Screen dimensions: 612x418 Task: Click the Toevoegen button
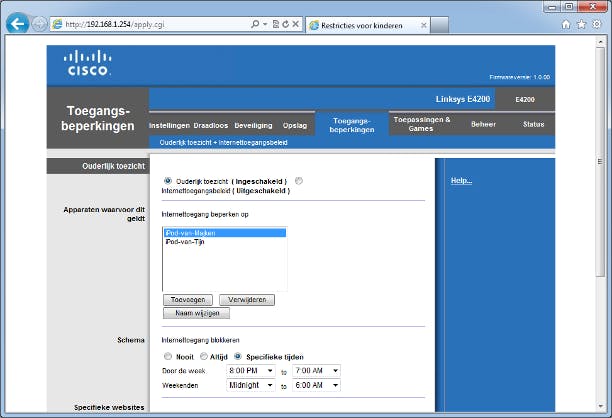tap(188, 300)
